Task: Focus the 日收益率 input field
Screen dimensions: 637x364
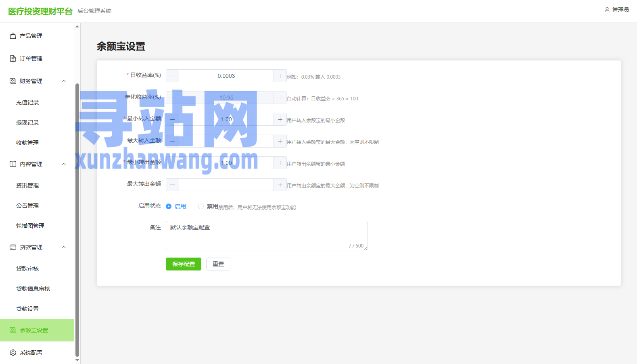Action: [x=226, y=76]
